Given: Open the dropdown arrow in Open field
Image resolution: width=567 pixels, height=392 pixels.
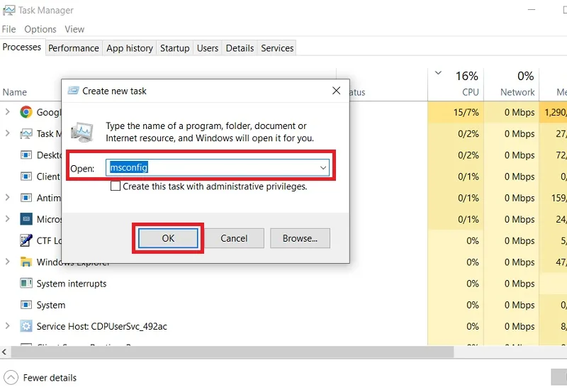Looking at the screenshot, I should click(323, 168).
